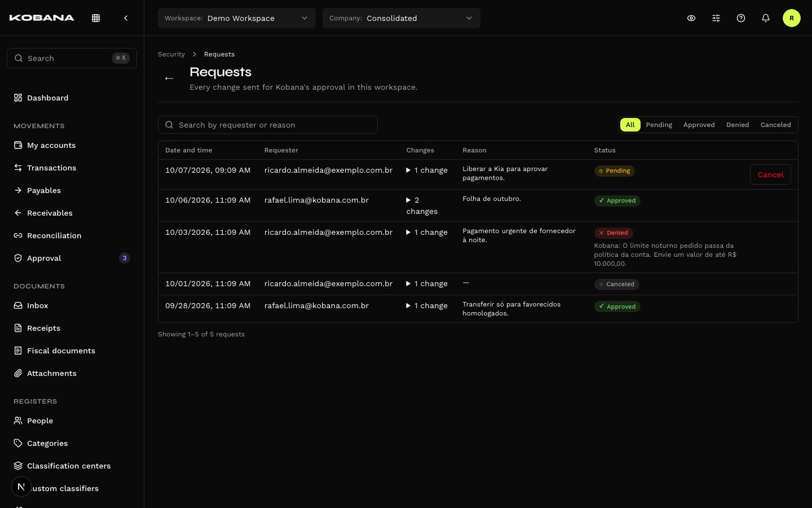Collapse the sidebar with the chevron
Viewport: 812px width, 508px height.
(126, 18)
